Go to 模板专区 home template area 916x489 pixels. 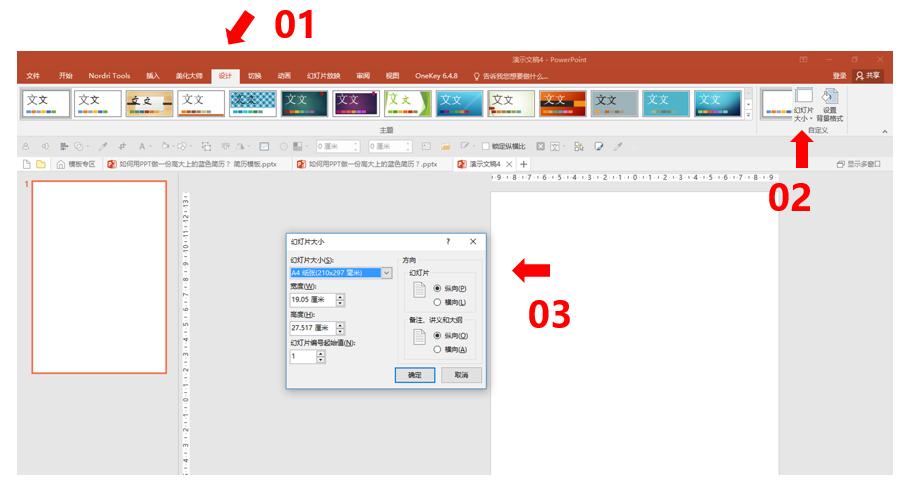pyautogui.click(x=76, y=164)
